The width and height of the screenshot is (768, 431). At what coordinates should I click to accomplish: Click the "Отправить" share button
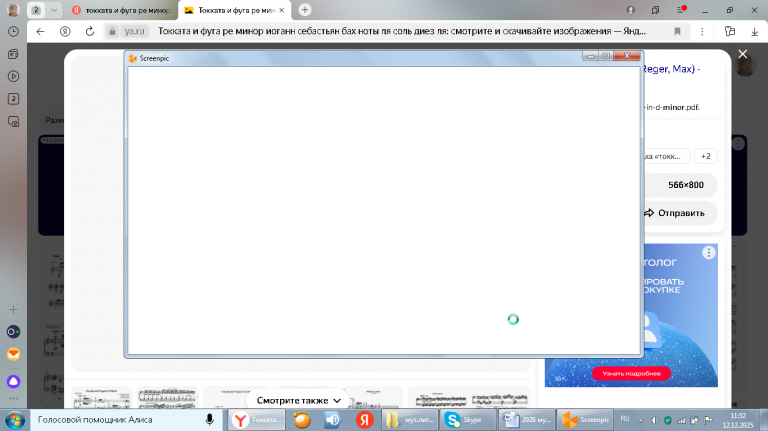point(674,213)
